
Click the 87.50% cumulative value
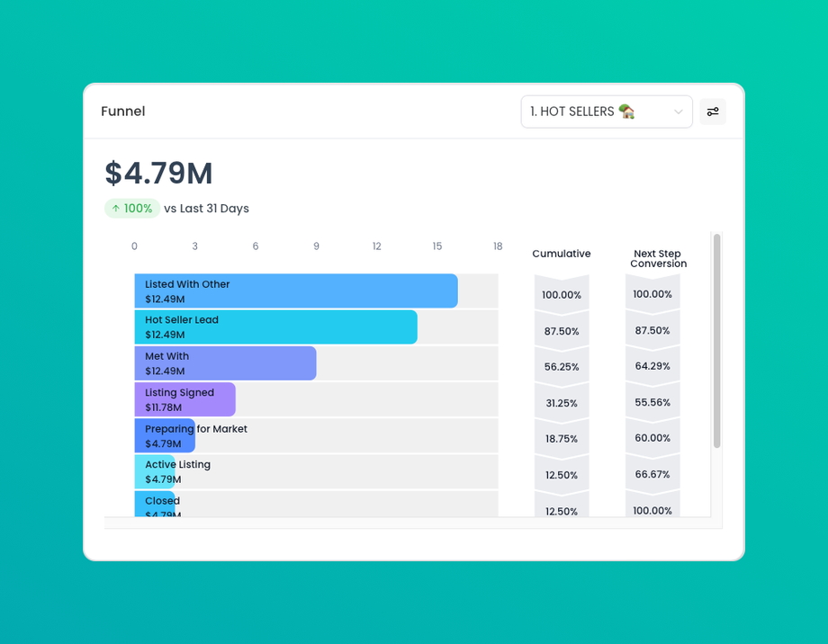(x=562, y=331)
